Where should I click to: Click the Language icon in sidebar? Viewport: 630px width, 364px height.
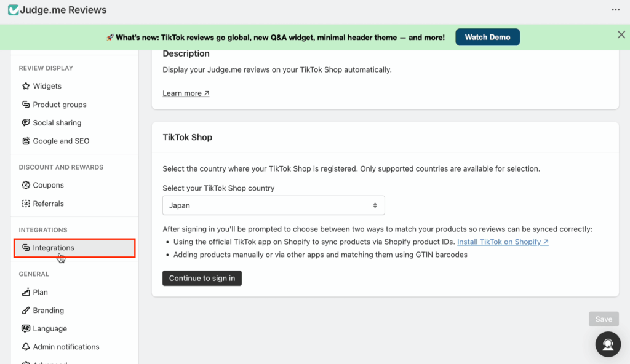[26, 328]
